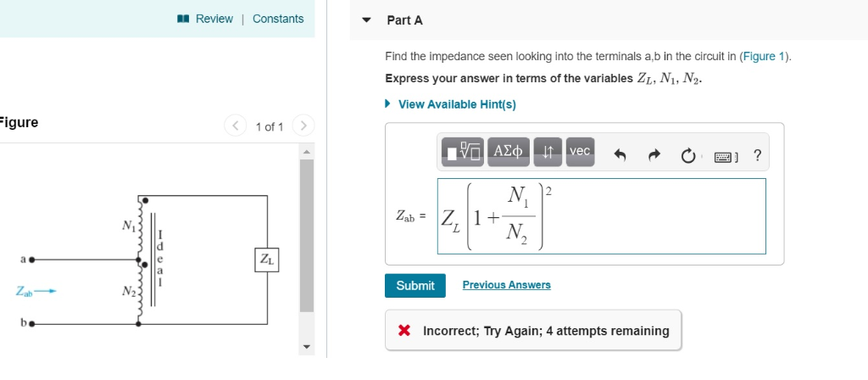This screenshot has height=380, width=868.
Task: Open the keyboard shortcuts icon
Action: 726,158
